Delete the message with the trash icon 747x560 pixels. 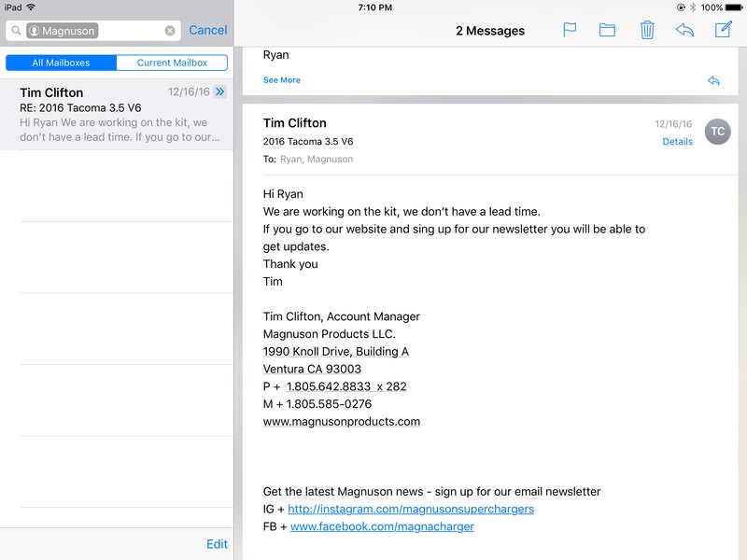tap(647, 30)
